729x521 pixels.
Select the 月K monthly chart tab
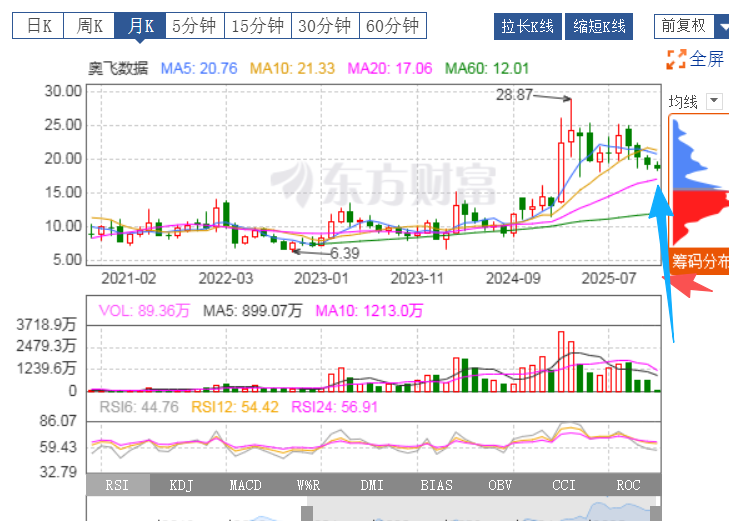[x=140, y=26]
